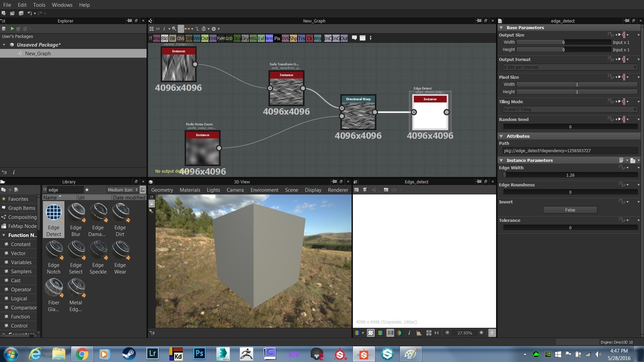
Task: Toggle favorites star filter in Library
Action: tap(87, 190)
